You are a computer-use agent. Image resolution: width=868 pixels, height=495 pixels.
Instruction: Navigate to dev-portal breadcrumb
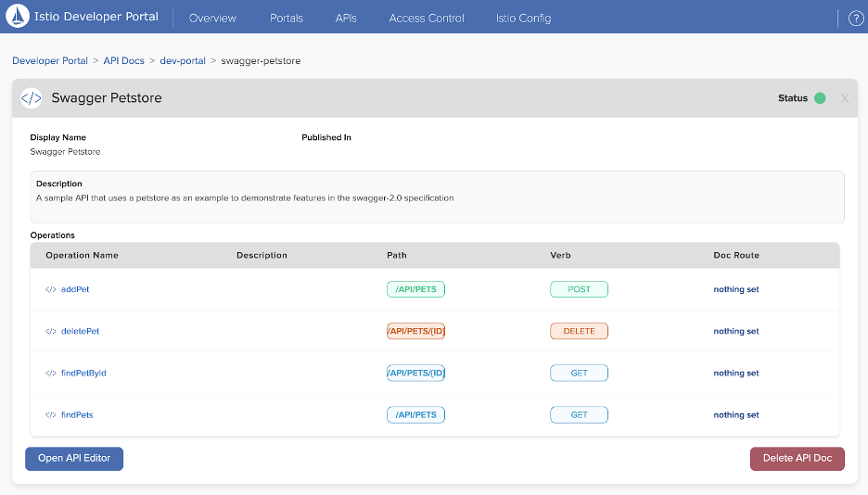(182, 61)
